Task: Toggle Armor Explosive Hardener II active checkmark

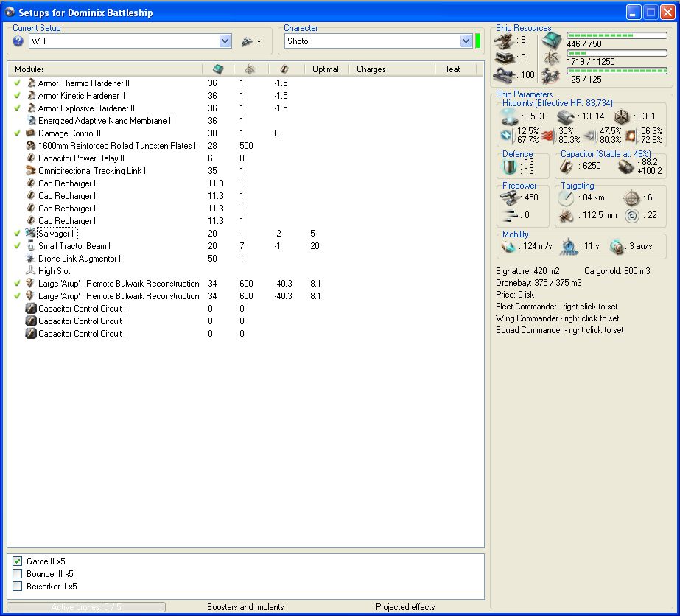Action: [x=18, y=108]
